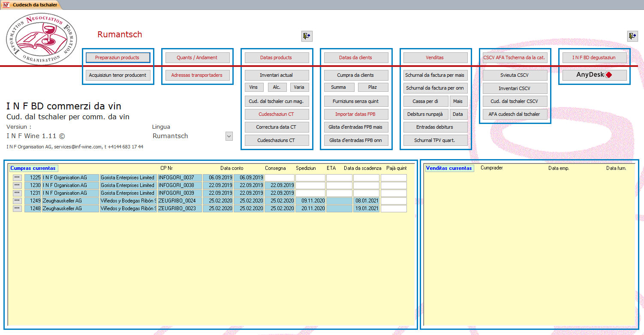The image size is (644, 335).
Task: Open Inventari CSCV
Action: [x=515, y=88]
